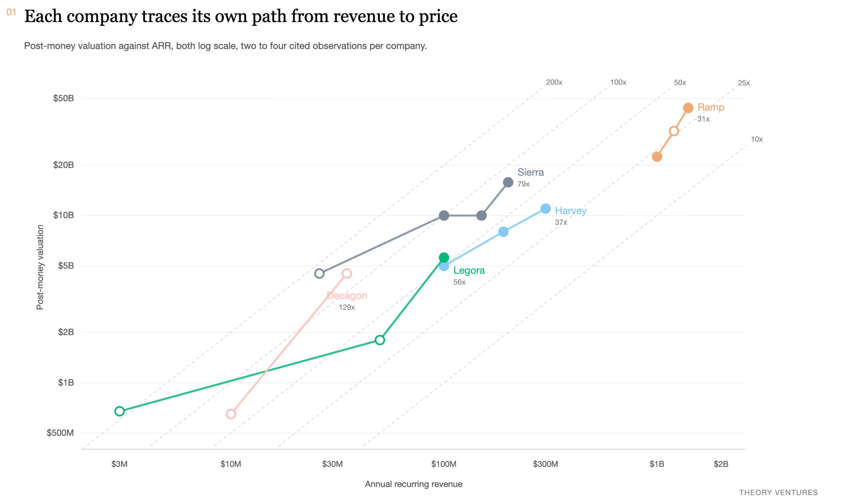Click Ramp's lowest filled orange point

(x=657, y=157)
